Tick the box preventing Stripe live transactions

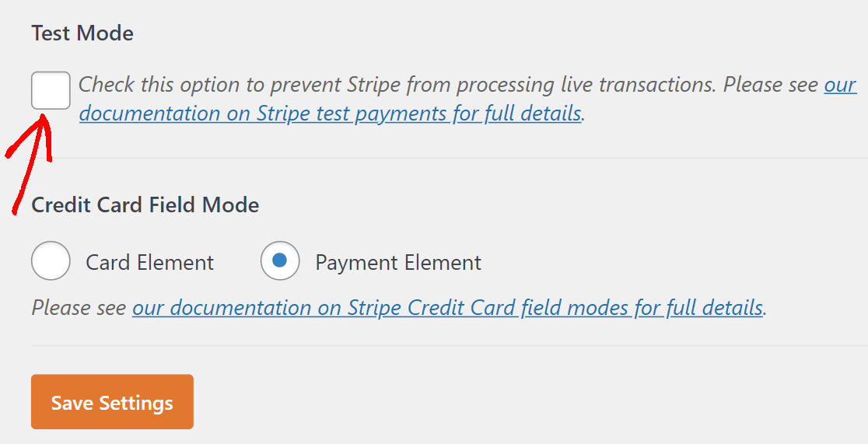pyautogui.click(x=51, y=90)
